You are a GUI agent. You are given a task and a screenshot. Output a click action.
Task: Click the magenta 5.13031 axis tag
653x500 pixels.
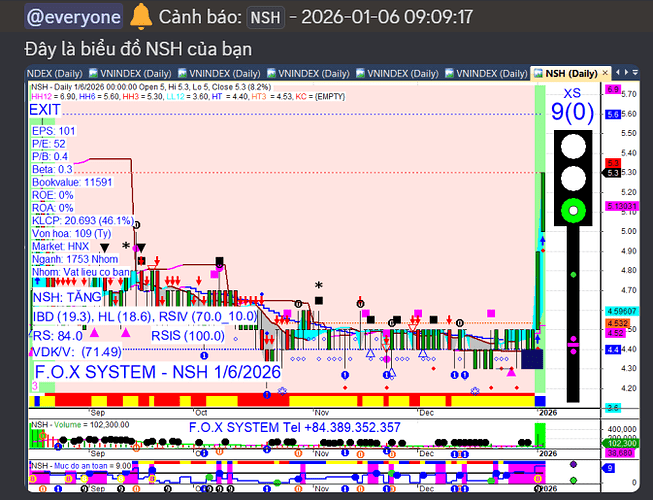tap(622, 206)
